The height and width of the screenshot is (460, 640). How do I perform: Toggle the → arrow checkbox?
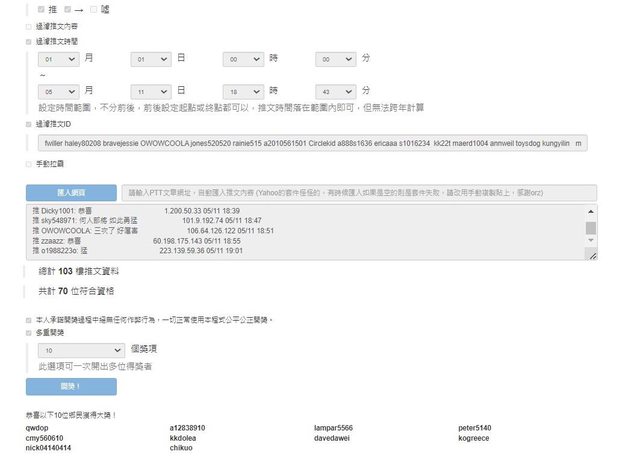[66, 9]
